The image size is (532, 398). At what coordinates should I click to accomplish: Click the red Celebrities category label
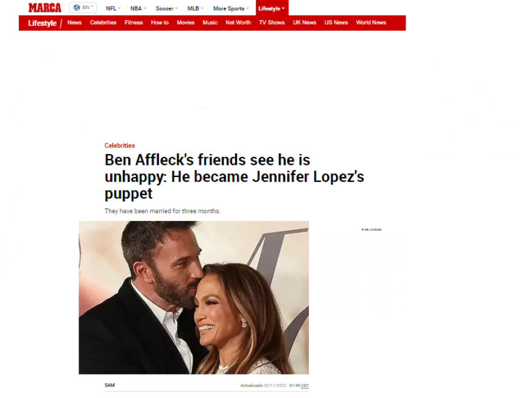pos(120,146)
